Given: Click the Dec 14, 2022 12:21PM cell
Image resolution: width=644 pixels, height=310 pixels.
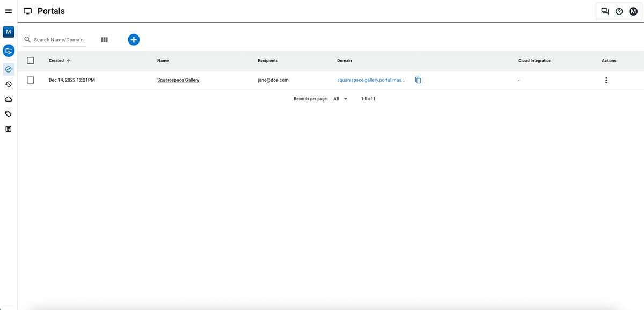Looking at the screenshot, I should (x=72, y=80).
